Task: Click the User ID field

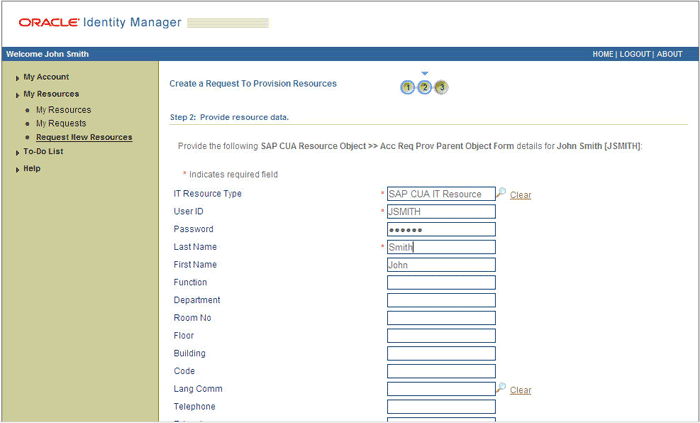Action: pyautogui.click(x=441, y=212)
